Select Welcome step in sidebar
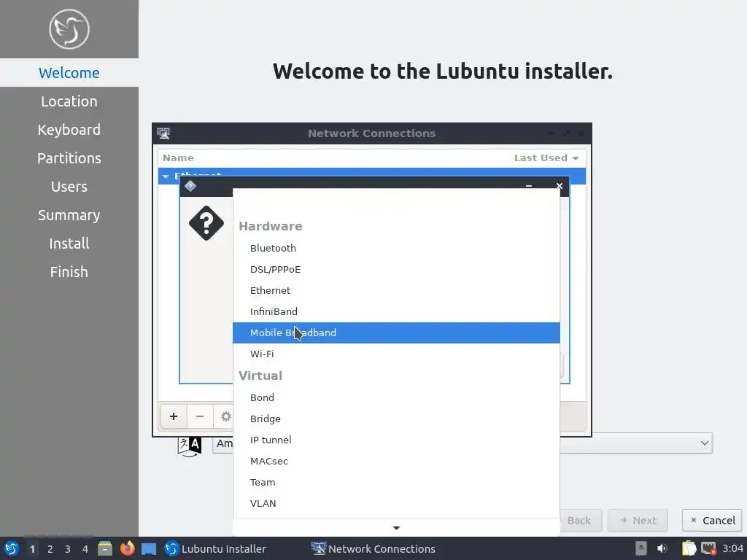 click(69, 73)
